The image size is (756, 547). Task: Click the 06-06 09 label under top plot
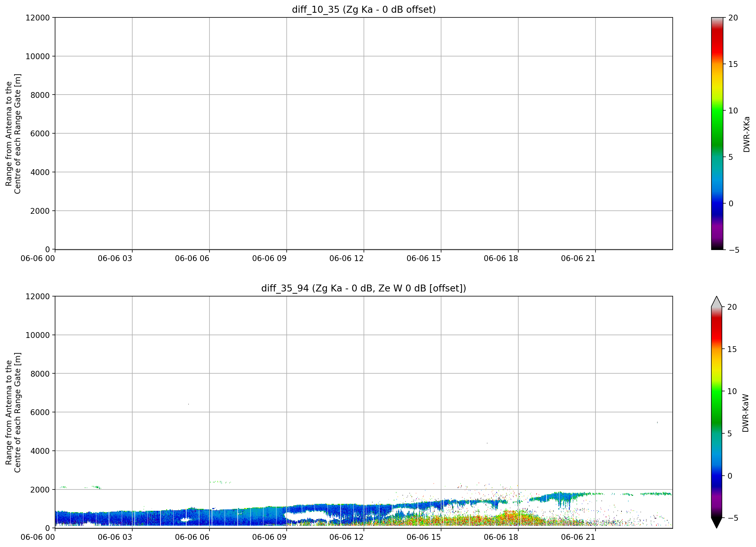click(x=269, y=259)
